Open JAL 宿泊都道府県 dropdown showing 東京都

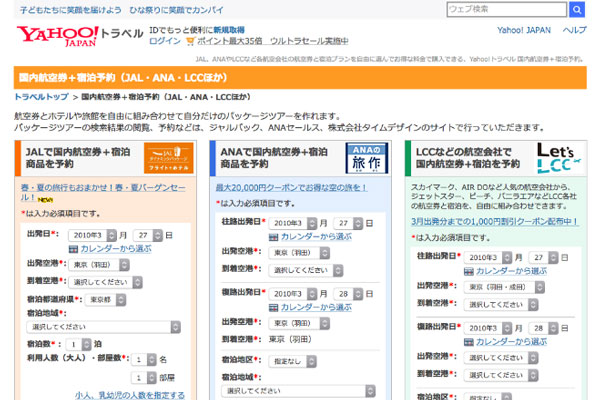click(105, 300)
